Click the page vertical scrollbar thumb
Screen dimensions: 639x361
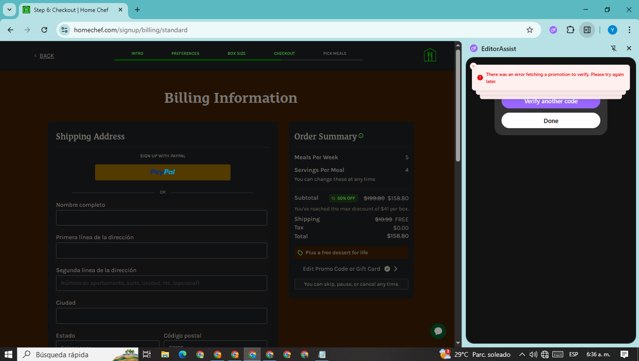click(458, 105)
